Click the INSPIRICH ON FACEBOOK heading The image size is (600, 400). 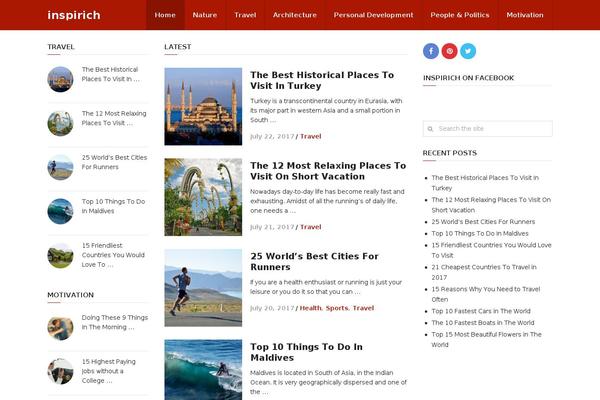(468, 78)
